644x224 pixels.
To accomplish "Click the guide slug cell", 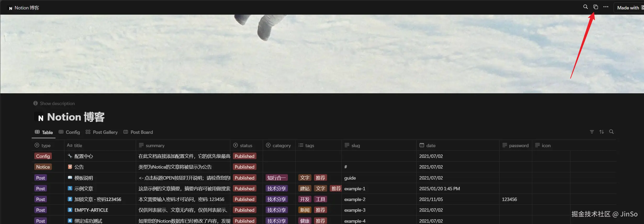I will [x=379, y=178].
